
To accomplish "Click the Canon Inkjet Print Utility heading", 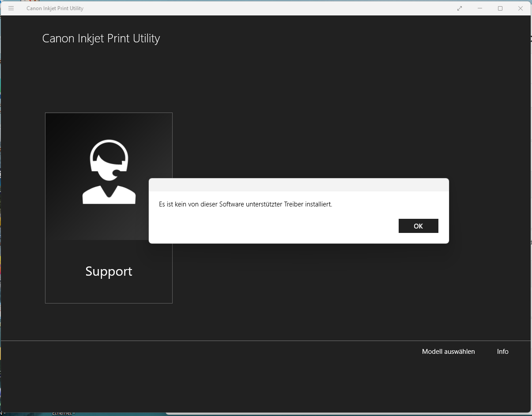I will (101, 38).
